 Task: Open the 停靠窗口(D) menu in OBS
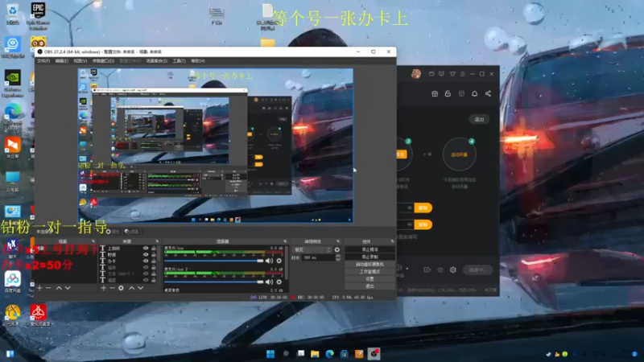103,61
